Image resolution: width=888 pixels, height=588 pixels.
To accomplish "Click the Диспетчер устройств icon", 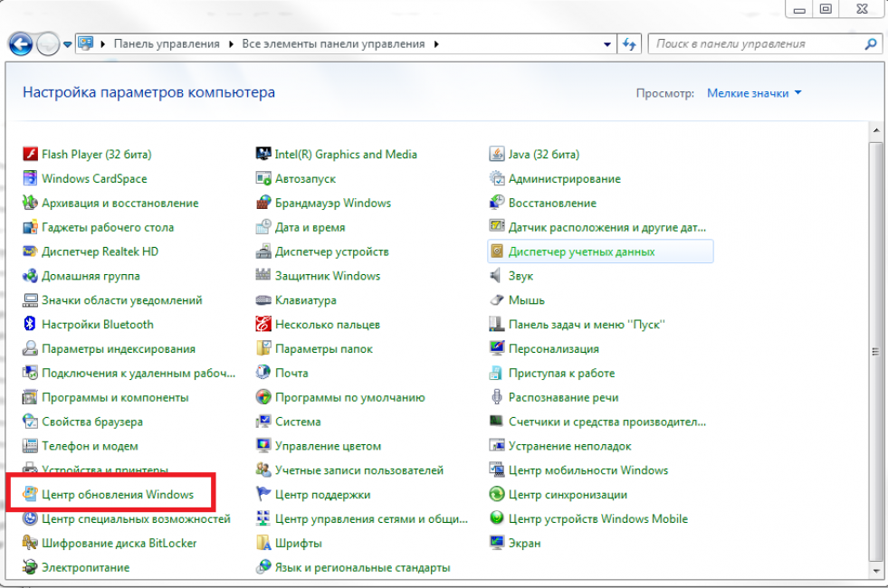I will click(x=263, y=251).
